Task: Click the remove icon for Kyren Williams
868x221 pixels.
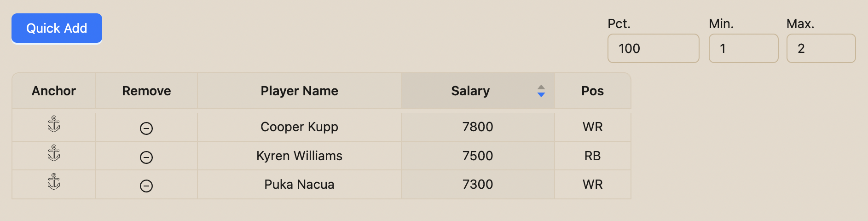Action: (146, 157)
